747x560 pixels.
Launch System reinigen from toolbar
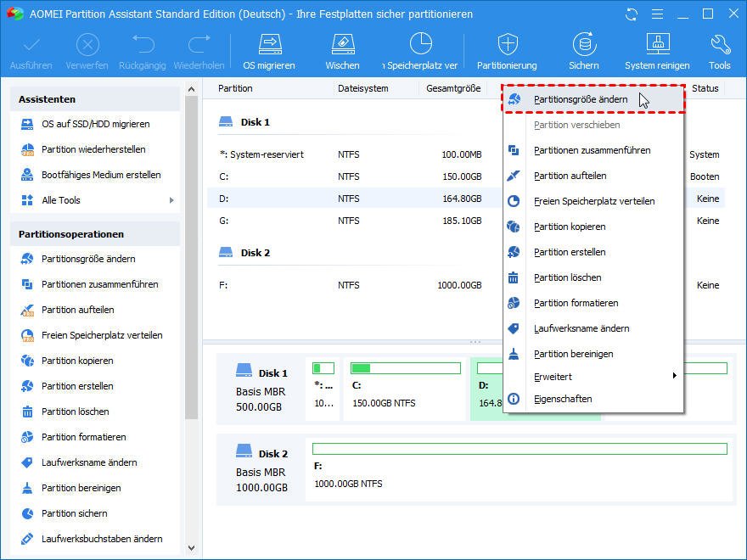[656, 45]
